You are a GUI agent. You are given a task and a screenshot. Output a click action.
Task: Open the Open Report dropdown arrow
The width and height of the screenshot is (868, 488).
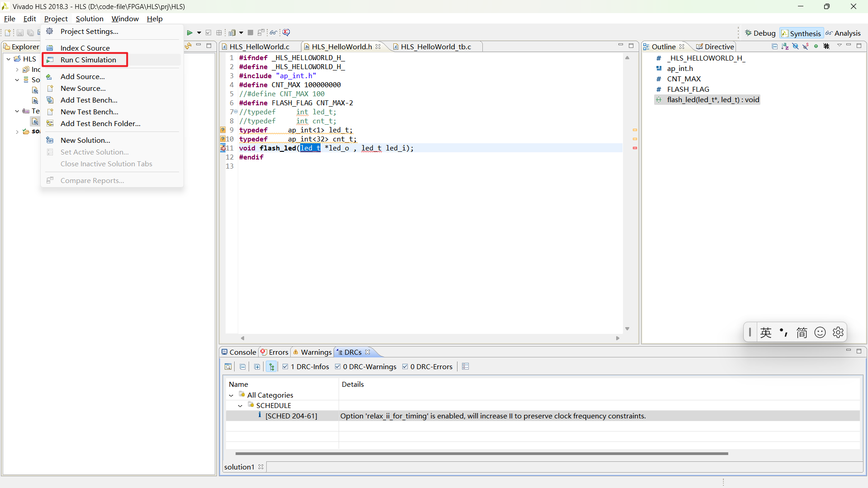tap(241, 33)
